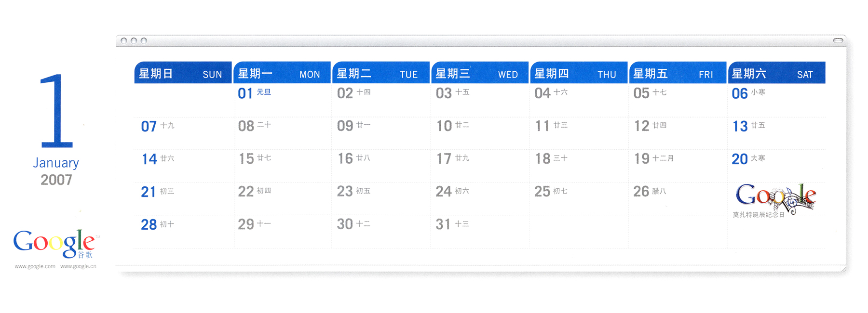Select date 08 二十

click(255, 126)
